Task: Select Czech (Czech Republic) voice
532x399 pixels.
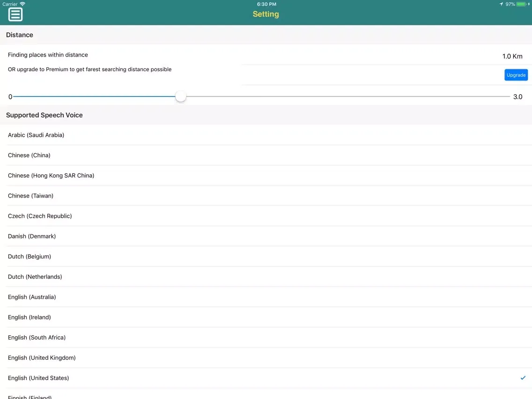Action: [x=266, y=216]
